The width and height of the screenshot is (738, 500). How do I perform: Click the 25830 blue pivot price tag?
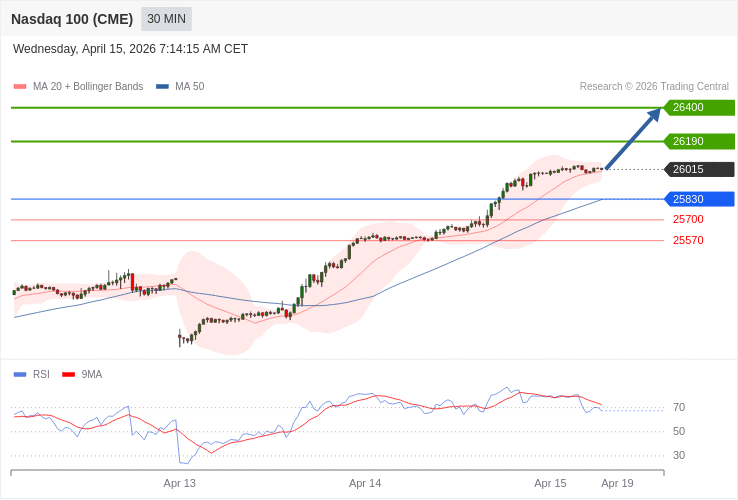[699, 199]
